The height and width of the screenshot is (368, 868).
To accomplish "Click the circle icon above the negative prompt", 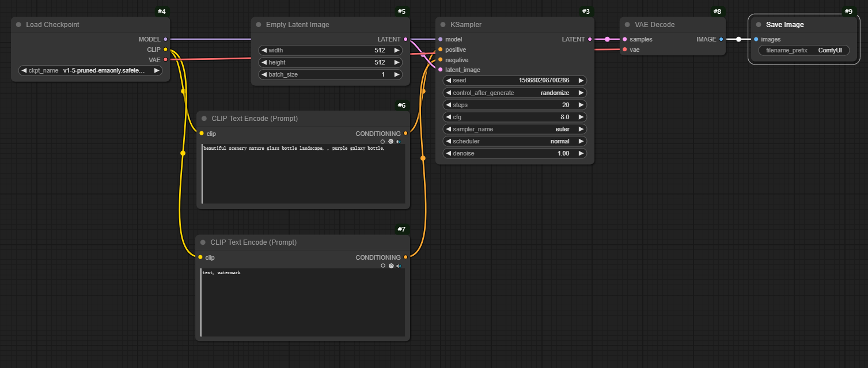I will tap(383, 265).
